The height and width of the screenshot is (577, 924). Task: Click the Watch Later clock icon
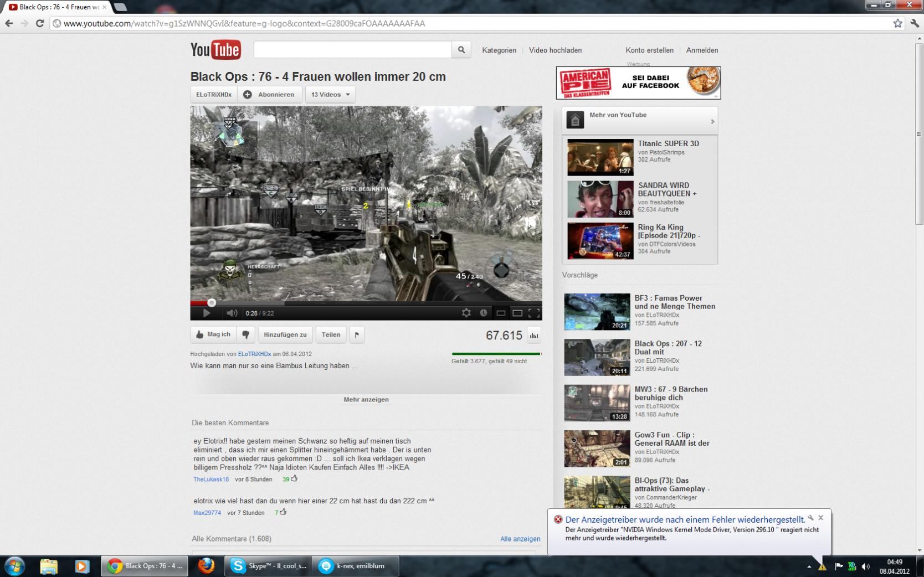484,313
